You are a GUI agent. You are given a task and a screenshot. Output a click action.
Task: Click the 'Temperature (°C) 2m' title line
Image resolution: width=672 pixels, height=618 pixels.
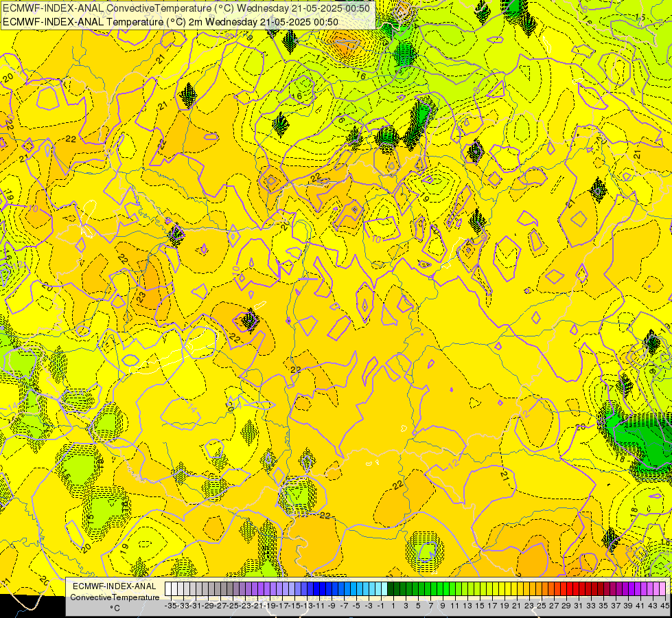coord(170,22)
